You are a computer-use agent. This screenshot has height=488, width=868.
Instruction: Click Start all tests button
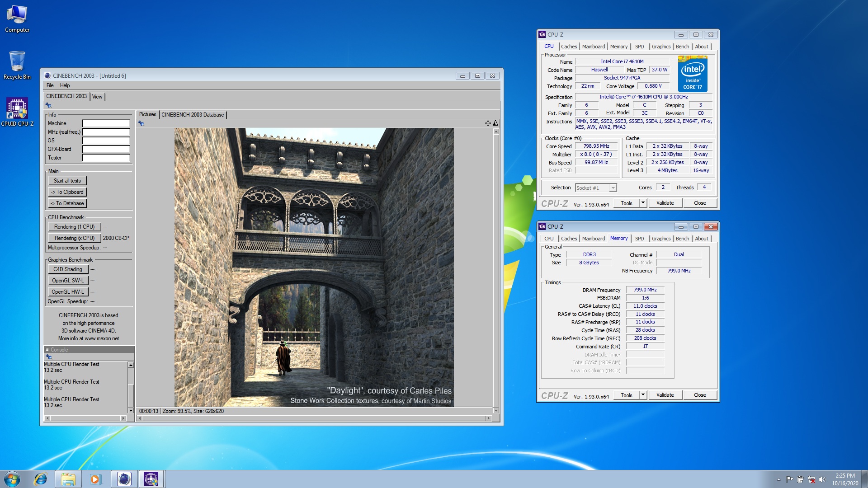(67, 181)
